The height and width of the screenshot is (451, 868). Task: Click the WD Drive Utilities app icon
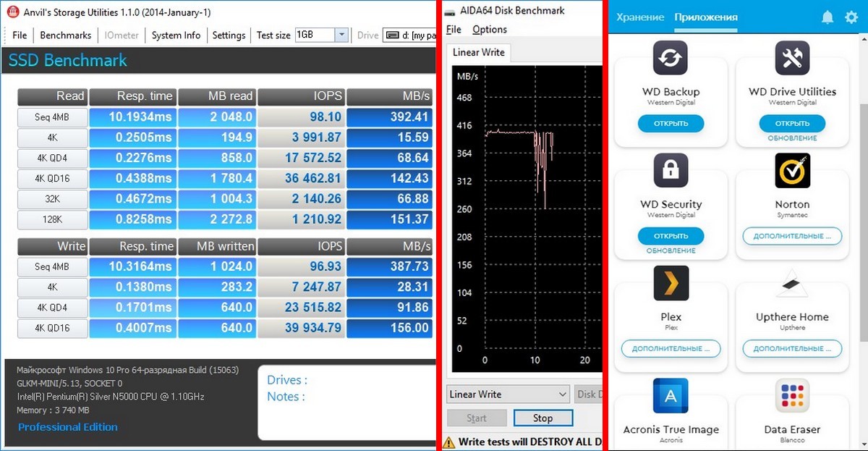click(792, 58)
